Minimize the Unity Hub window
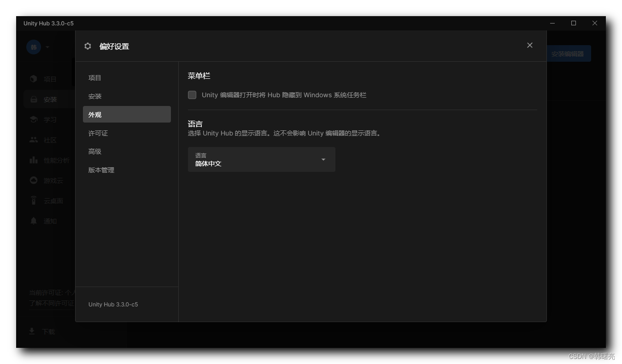 click(552, 23)
